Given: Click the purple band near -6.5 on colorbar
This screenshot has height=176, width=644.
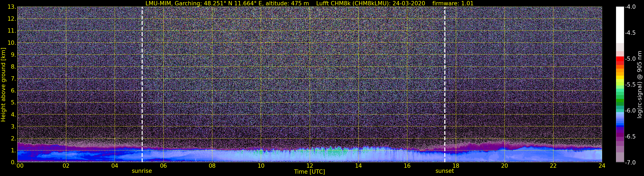Looking at the screenshot, I should 620,135.
